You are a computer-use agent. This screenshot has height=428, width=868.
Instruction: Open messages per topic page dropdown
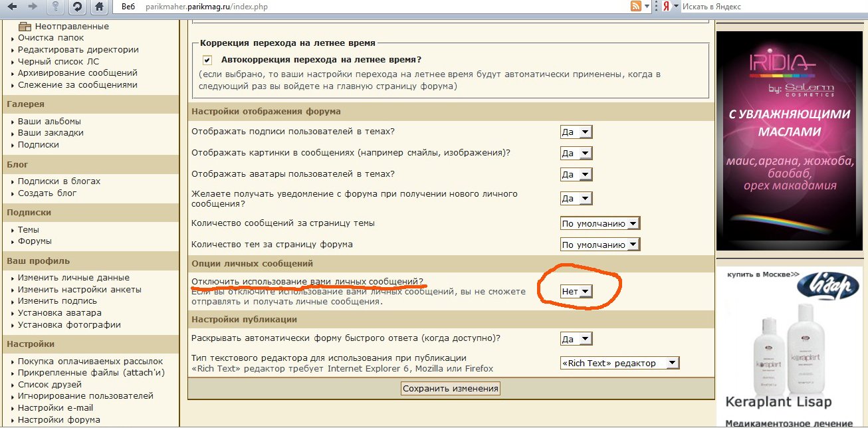click(x=600, y=223)
